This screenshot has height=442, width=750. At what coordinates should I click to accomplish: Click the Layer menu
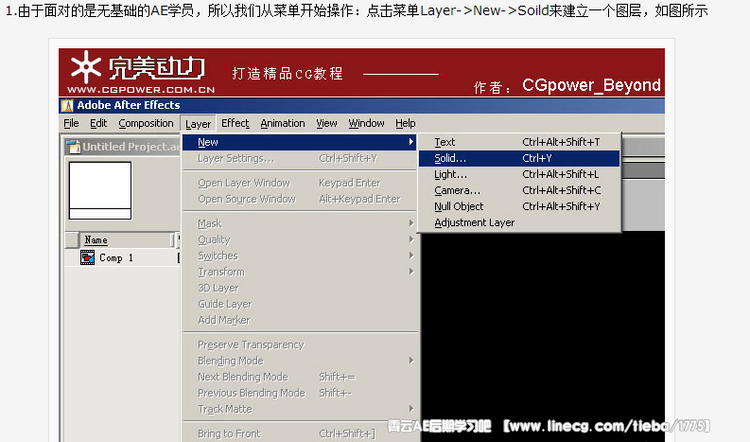pos(198,124)
